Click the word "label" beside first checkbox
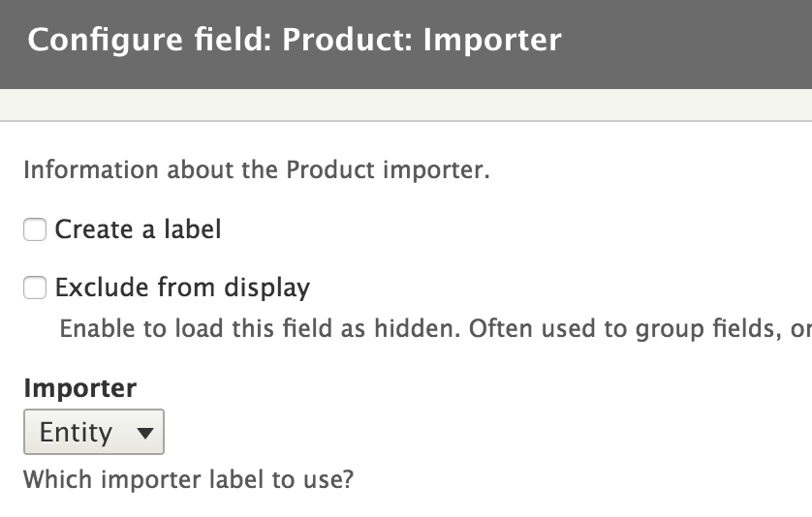Screen dimensions: 812x517 point(193,229)
